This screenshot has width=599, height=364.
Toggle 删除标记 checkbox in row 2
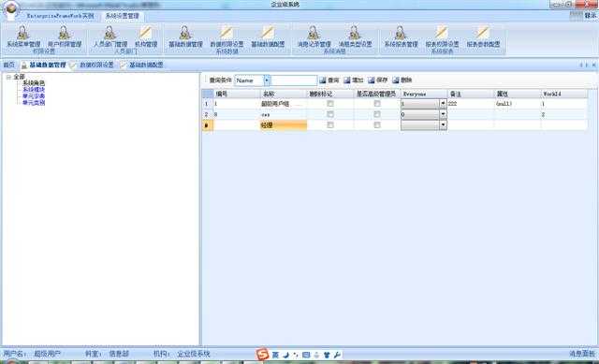tap(330, 114)
